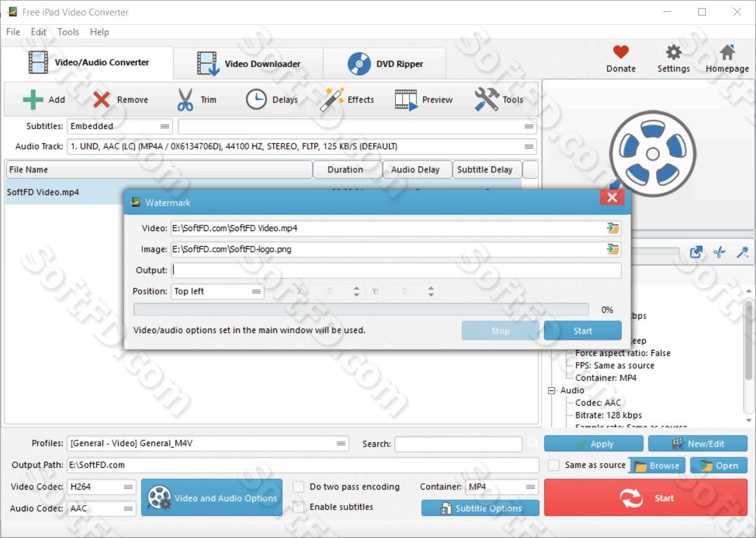This screenshot has height=538, width=756.
Task: Open Subtitle Options
Action: point(480,508)
